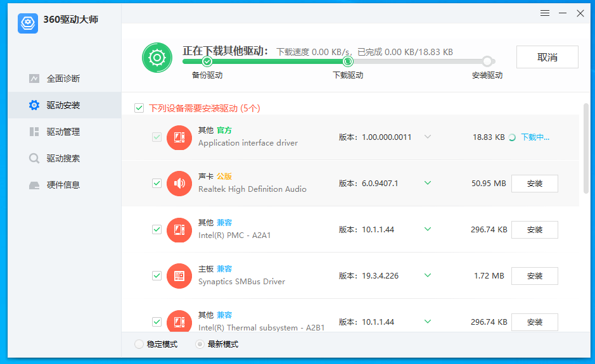
Task: Click the Intel(R) PMC - A2A1 name
Action: pyautogui.click(x=234, y=235)
